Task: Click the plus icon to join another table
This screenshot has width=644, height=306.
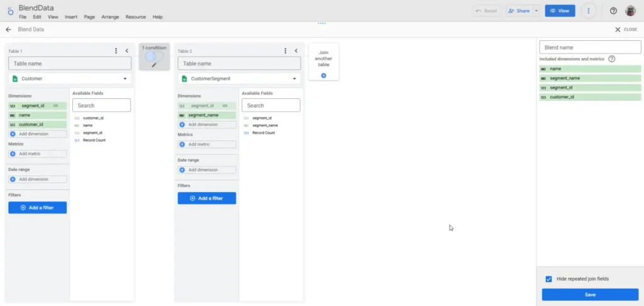Action: (x=324, y=76)
